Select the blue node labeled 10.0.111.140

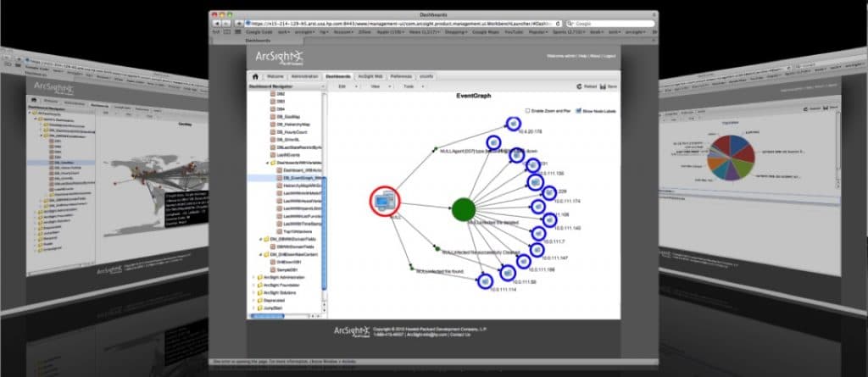click(549, 219)
